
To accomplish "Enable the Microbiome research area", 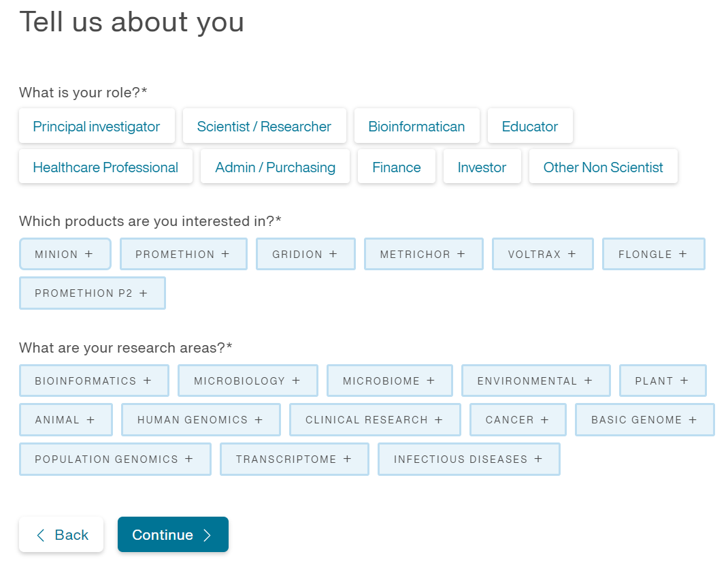I will (389, 381).
